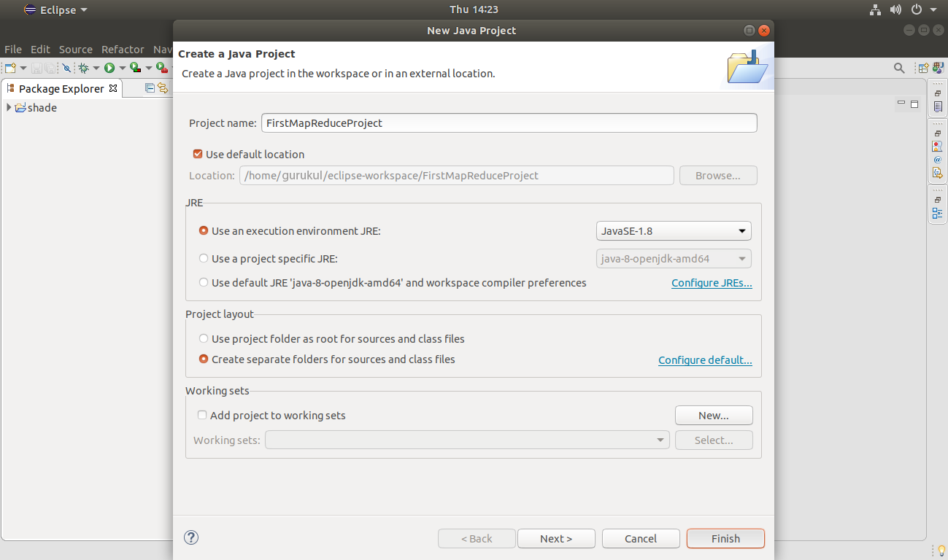
Task: Open the Debug dropdown arrow
Action: tap(96, 68)
